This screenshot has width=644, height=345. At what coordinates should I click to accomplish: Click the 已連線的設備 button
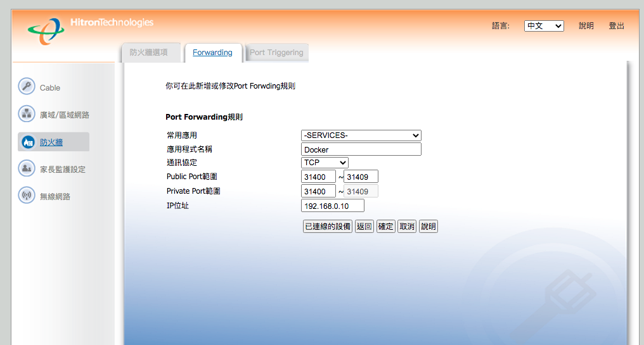pyautogui.click(x=328, y=227)
